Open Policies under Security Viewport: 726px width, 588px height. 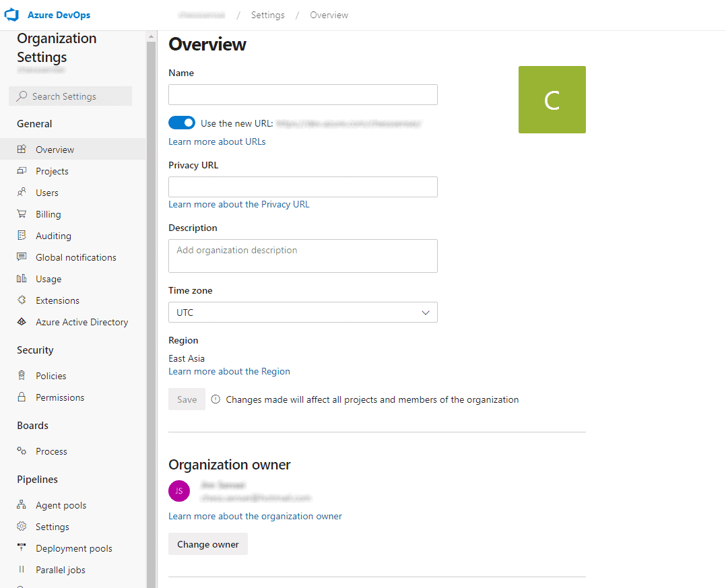[49, 375]
